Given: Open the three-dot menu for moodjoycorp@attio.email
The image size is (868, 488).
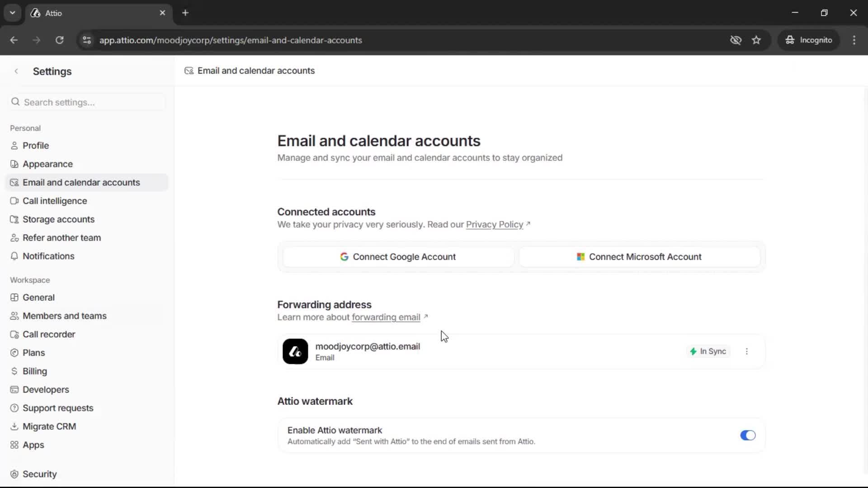Looking at the screenshot, I should (x=746, y=351).
